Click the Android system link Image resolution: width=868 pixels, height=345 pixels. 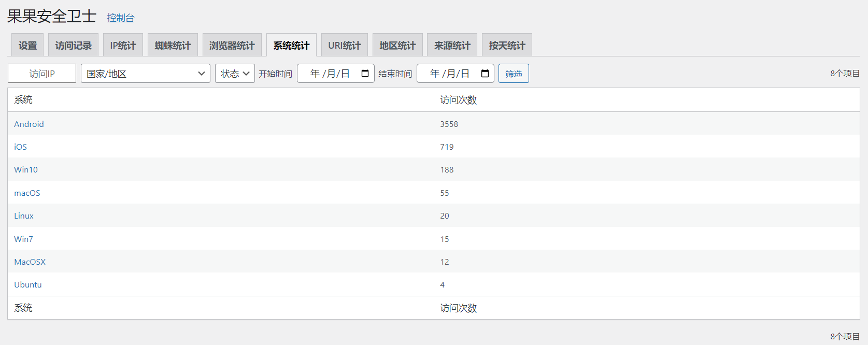[x=29, y=124]
